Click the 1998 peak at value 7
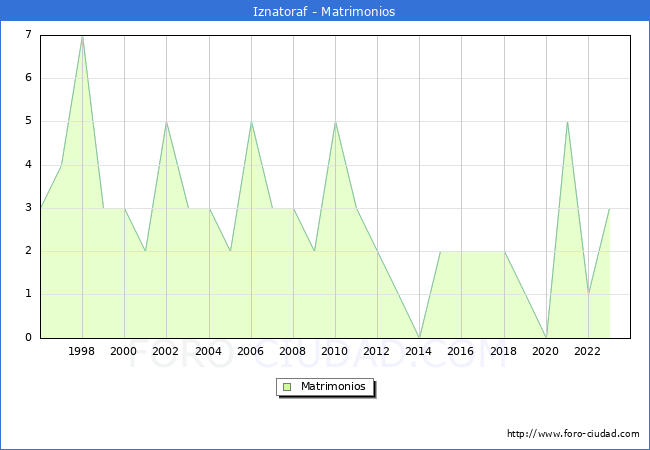 82,36
